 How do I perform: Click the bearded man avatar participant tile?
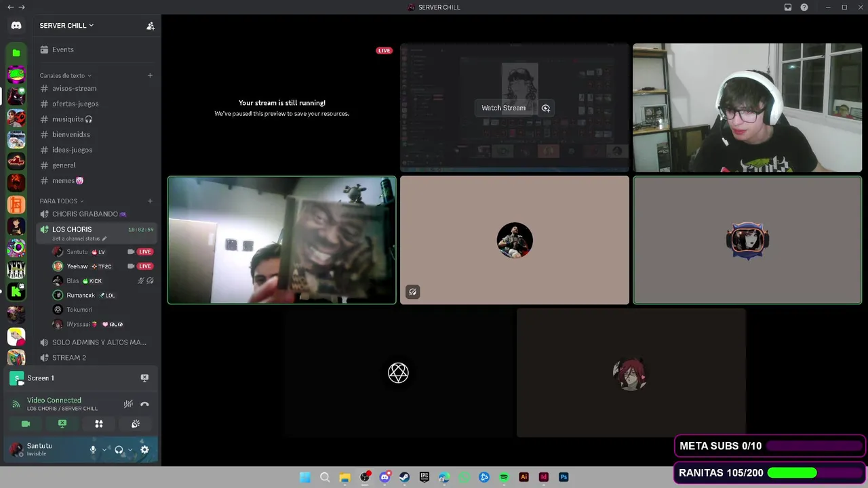pyautogui.click(x=515, y=240)
